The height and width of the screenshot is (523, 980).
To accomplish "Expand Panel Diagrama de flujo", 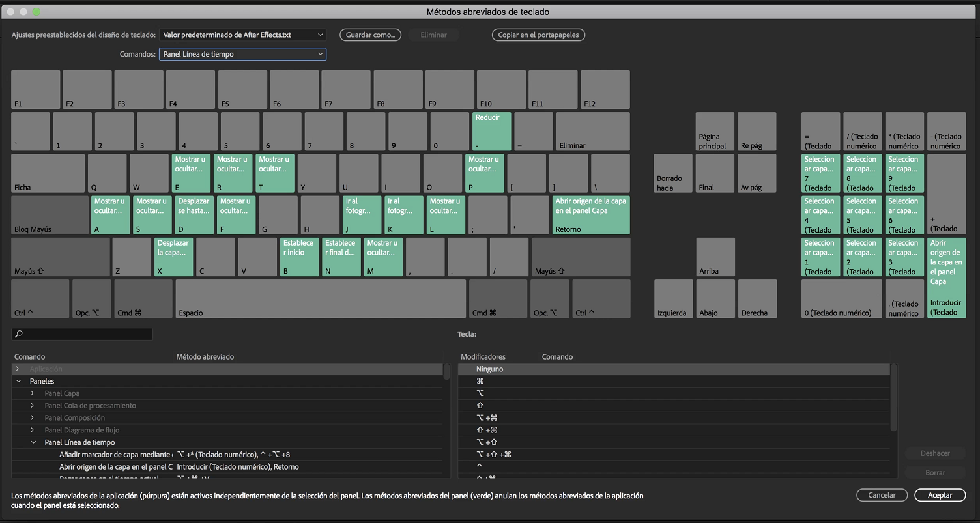I will point(32,430).
